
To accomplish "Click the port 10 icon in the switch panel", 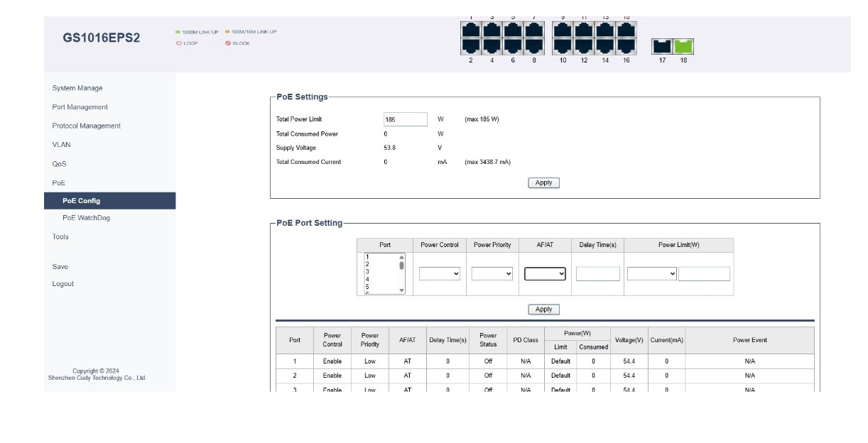I will coord(563,47).
